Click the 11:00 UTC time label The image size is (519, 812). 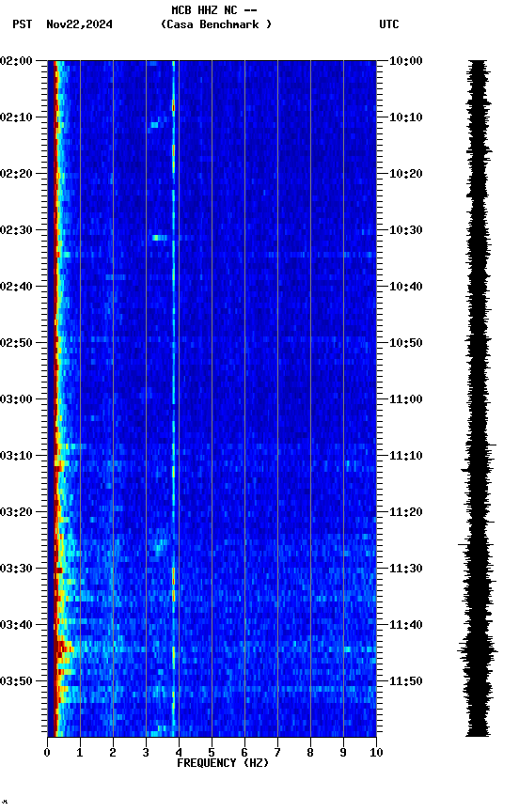pos(406,399)
